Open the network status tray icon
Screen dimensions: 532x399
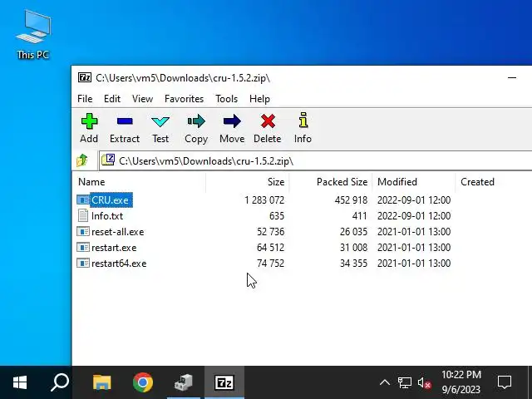tap(405, 382)
